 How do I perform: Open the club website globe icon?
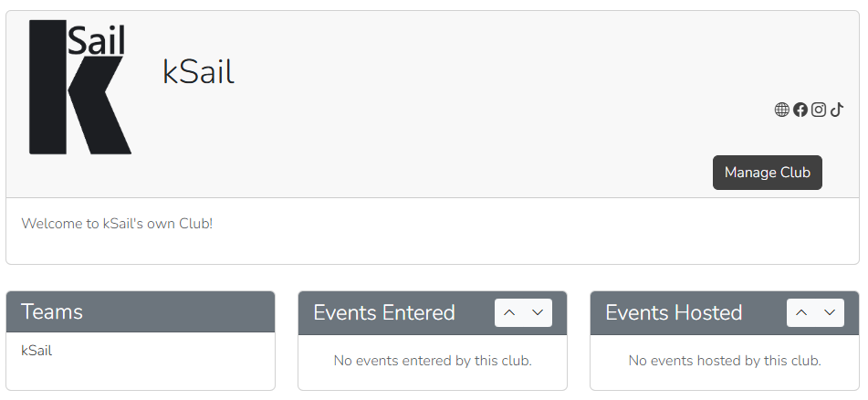(781, 110)
